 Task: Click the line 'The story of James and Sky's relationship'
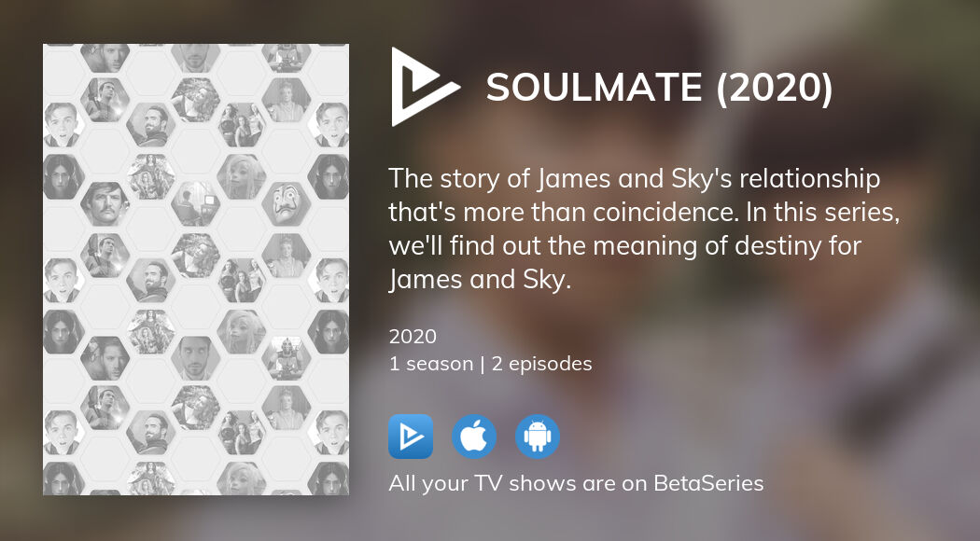[635, 179]
